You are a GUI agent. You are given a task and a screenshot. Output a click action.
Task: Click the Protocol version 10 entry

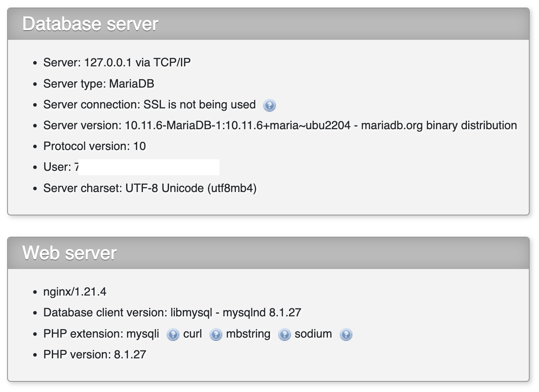(x=94, y=146)
